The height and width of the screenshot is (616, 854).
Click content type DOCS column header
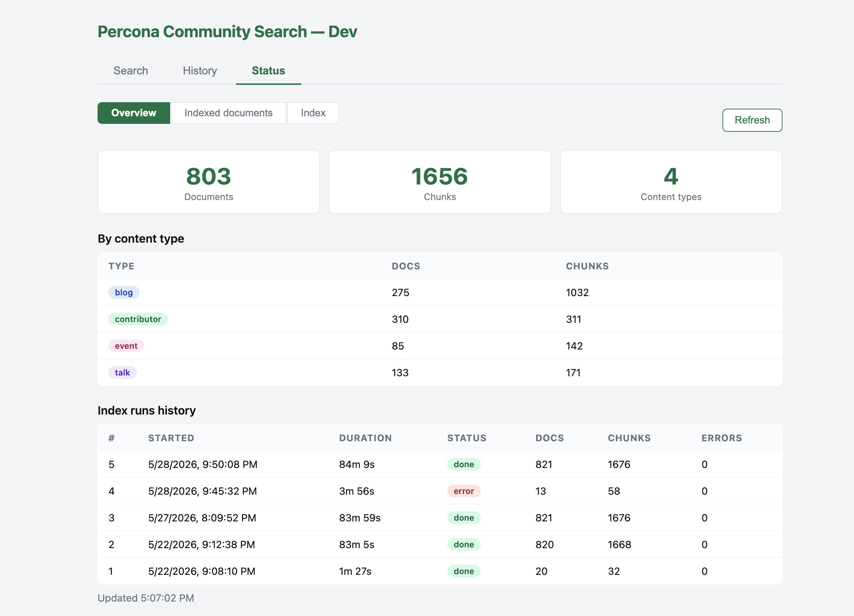click(406, 266)
